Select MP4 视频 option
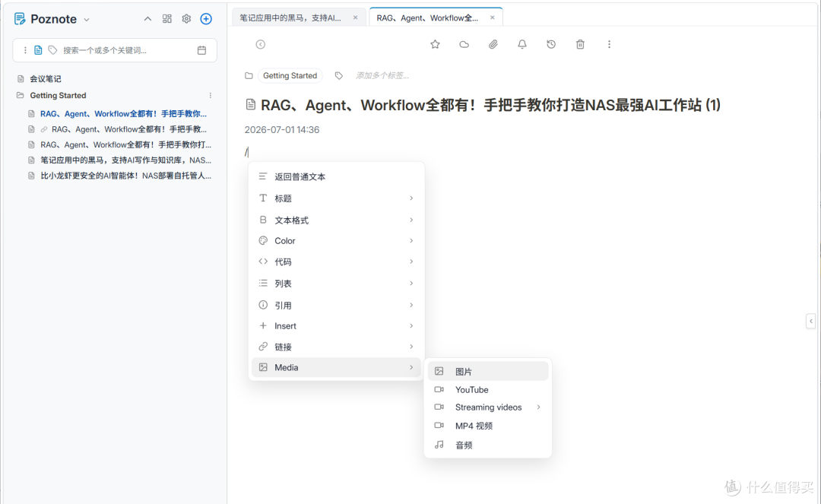This screenshot has height=504, width=821. [x=488, y=426]
